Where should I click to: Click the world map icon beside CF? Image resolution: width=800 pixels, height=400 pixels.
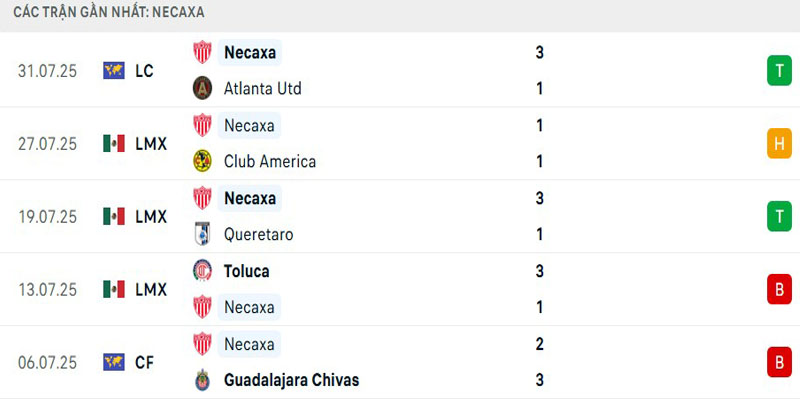pos(114,362)
